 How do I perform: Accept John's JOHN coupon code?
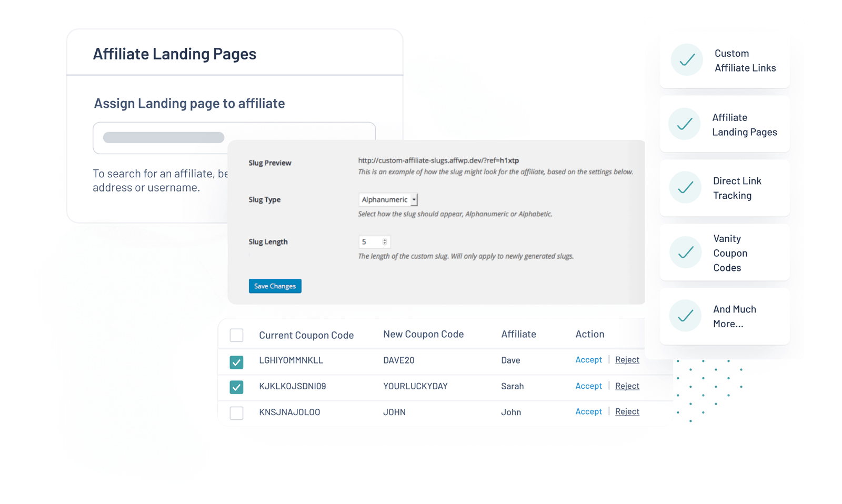coord(588,412)
